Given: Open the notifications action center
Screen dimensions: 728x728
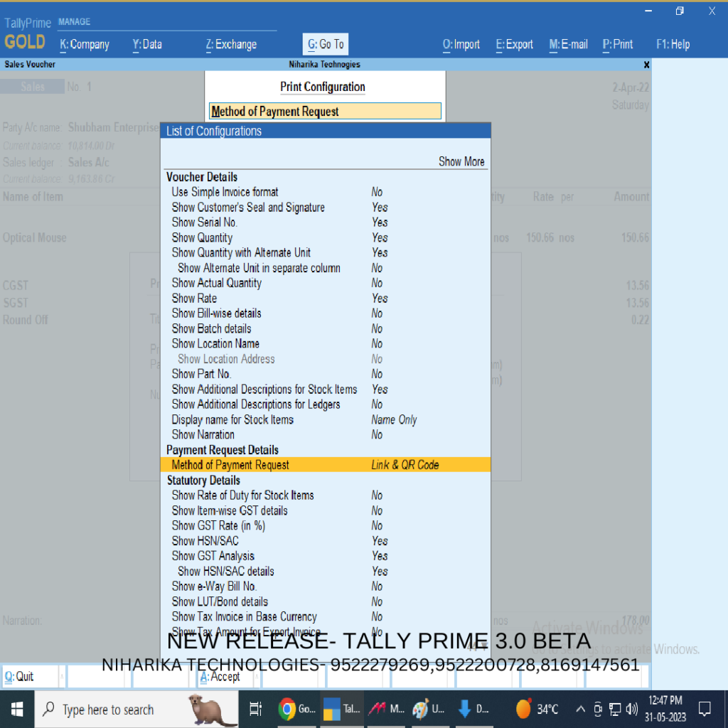Looking at the screenshot, I should click(x=705, y=710).
